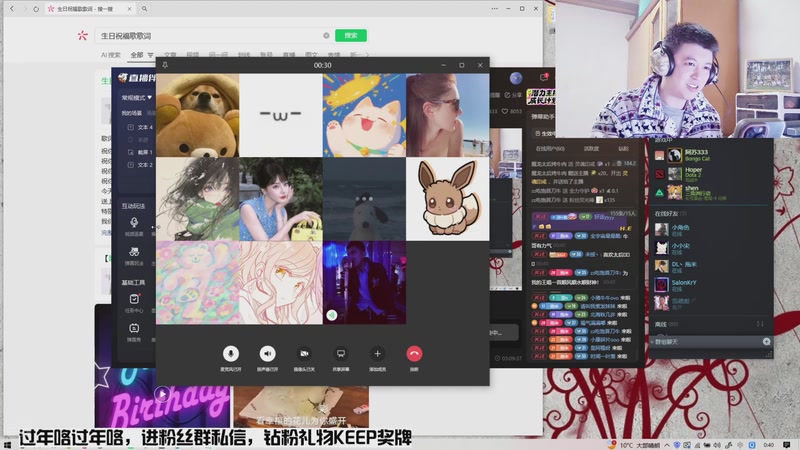Image resolution: width=800 pixels, height=450 pixels.
Task: Select the 全部 tab in search results
Action: (137, 55)
